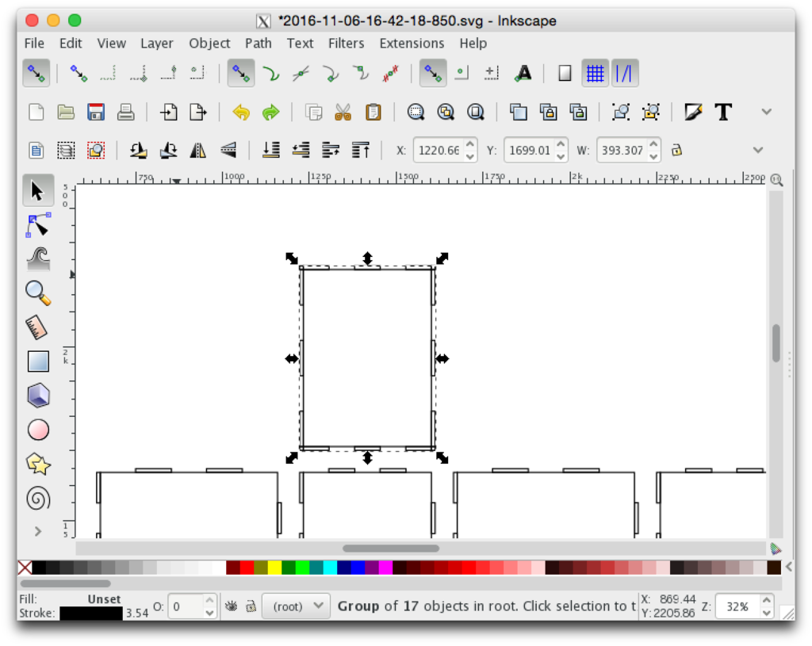The width and height of the screenshot is (812, 646).
Task: Open the Object menu
Action: [209, 43]
